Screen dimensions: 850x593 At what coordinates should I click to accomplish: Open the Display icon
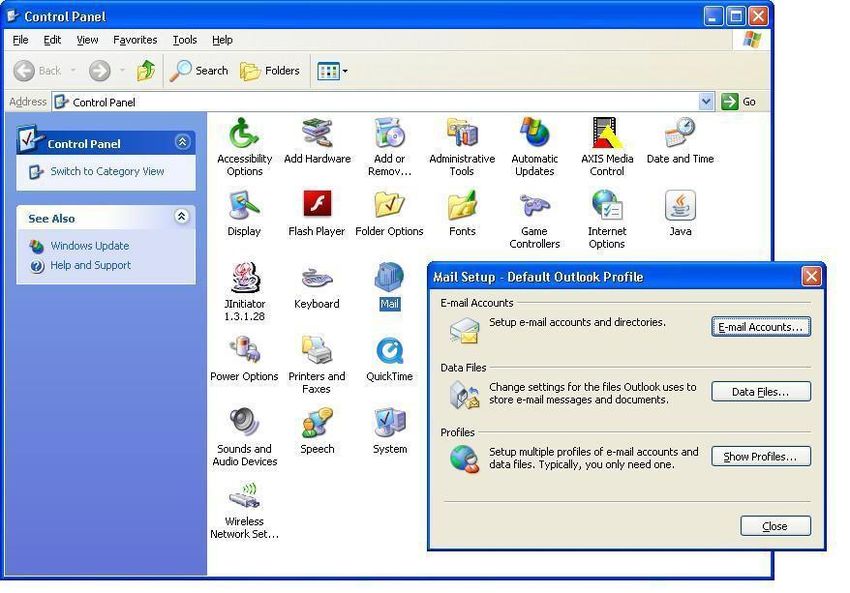[x=244, y=213]
